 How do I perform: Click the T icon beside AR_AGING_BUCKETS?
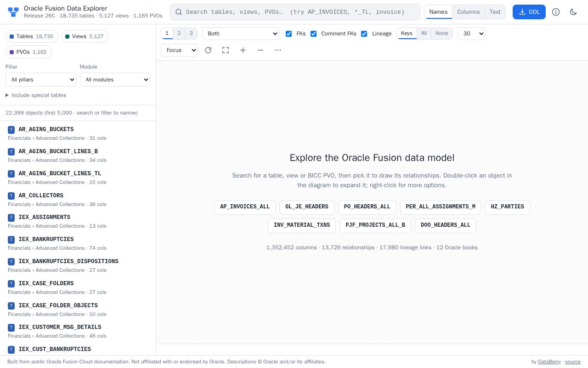pos(11,130)
